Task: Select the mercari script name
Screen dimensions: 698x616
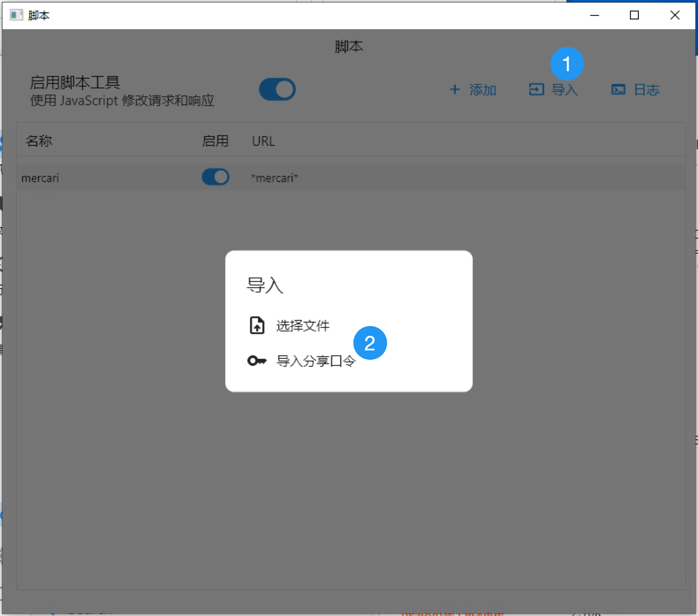Action: tap(40, 178)
